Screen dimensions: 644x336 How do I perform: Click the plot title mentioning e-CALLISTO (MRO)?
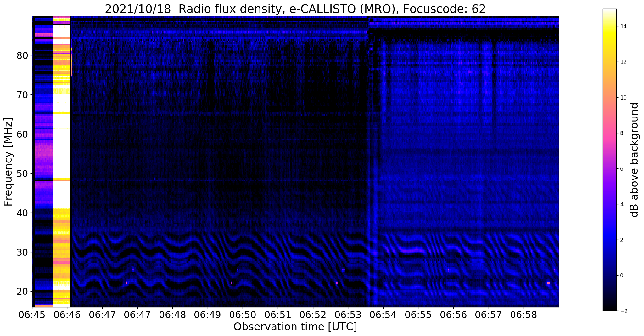(295, 9)
